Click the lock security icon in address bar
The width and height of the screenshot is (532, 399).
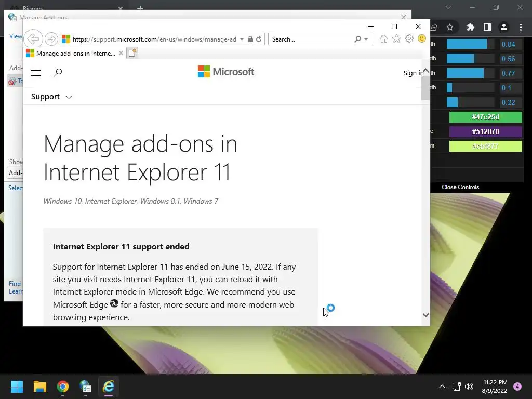tap(250, 39)
